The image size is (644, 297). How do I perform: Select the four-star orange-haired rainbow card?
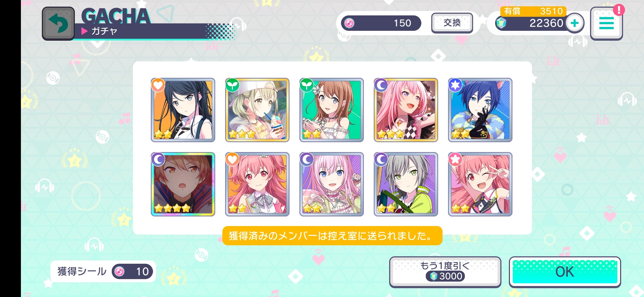(x=183, y=184)
